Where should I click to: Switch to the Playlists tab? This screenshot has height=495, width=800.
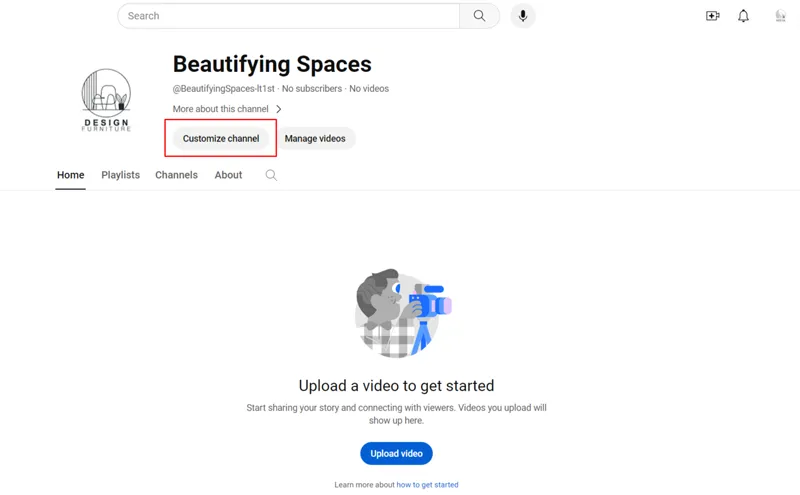tap(120, 175)
